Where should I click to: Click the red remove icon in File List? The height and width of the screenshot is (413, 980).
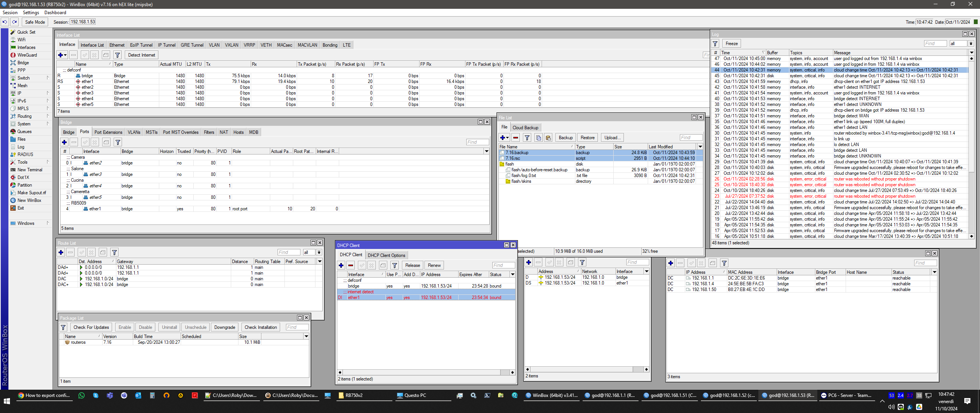click(516, 138)
